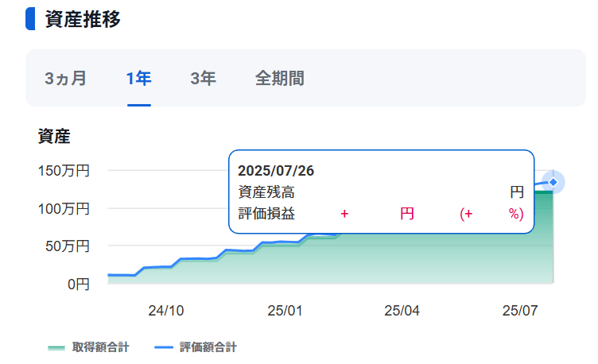Viewport: 598px width, 364px height.
Task: Click the 評価損益 row in tooltip
Action: (x=381, y=214)
